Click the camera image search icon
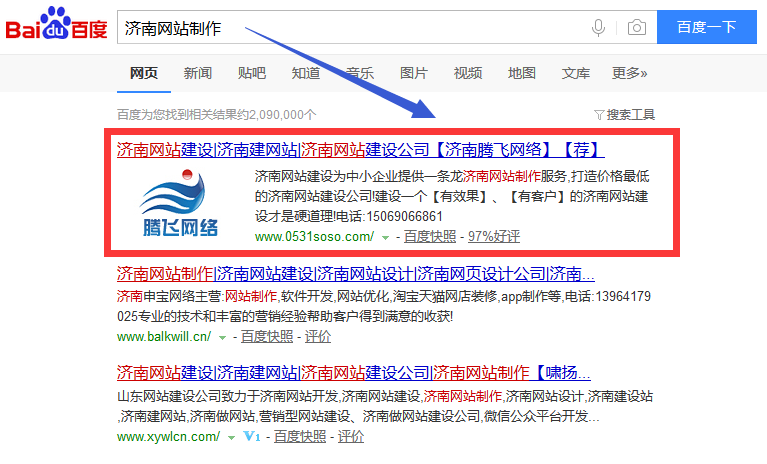767x464 pixels. click(636, 27)
